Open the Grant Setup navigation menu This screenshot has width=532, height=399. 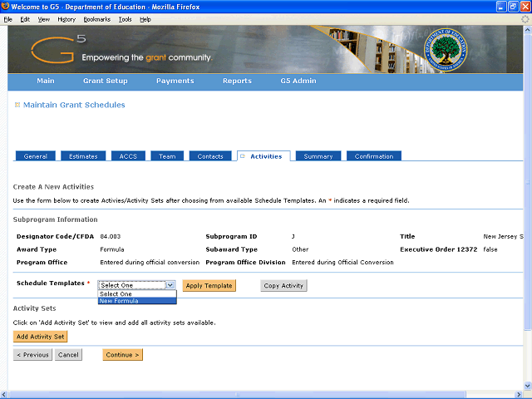click(x=106, y=81)
